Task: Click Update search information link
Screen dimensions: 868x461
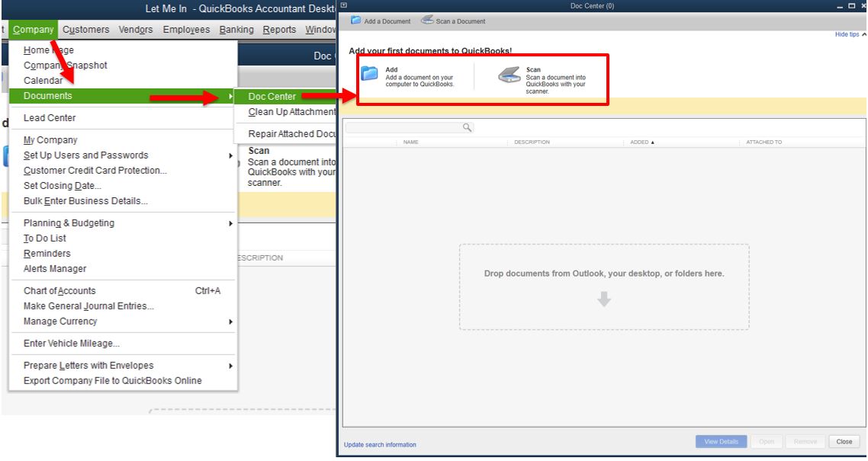Action: coord(380,444)
